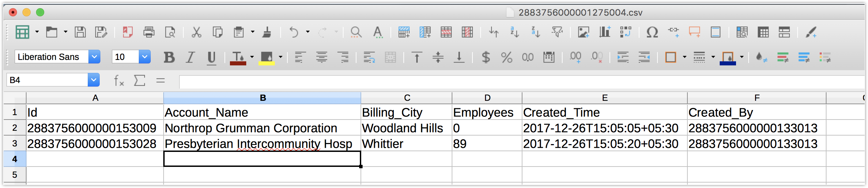Viewport: 868px width, 188px height.
Task: Expand the Open file dropdown arrow
Action: pos(66,32)
